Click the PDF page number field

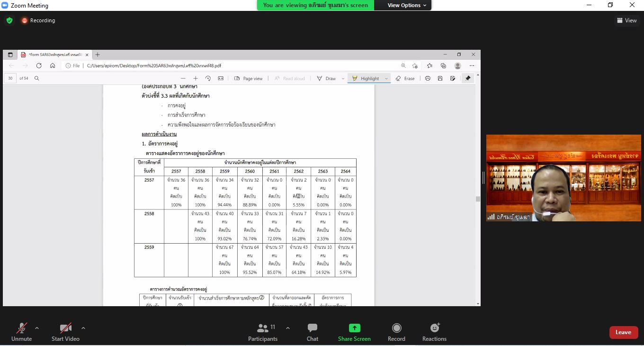10,78
